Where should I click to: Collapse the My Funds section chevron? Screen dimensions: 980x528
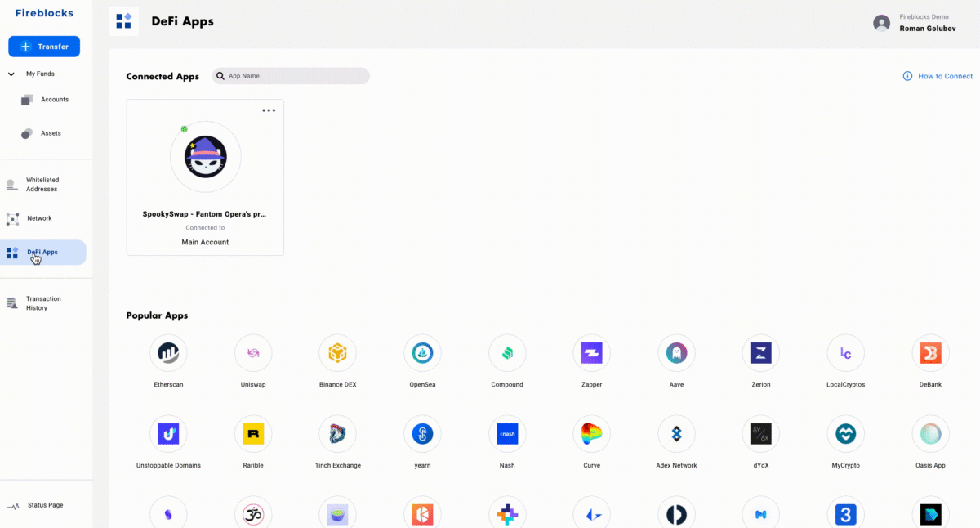pyautogui.click(x=11, y=74)
